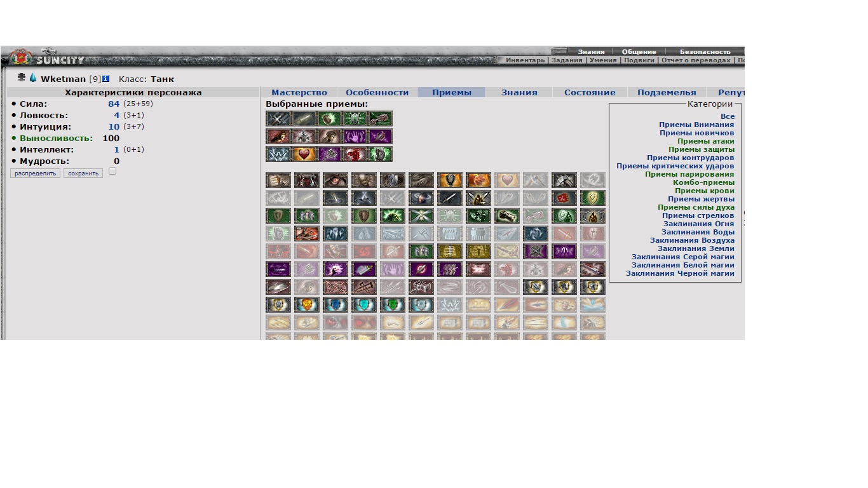Select the eye technique icon
868x488 pixels.
(x=336, y=180)
